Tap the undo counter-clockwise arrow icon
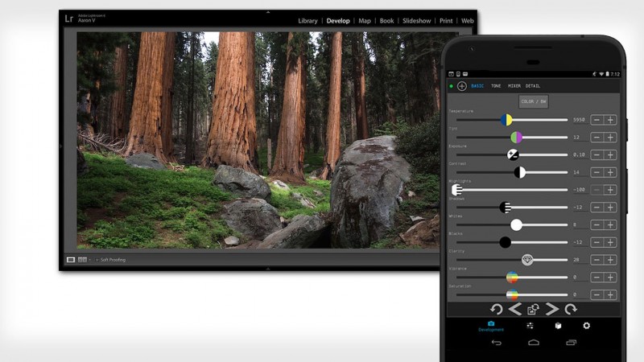Viewport: 644px width, 362px height. [496, 309]
